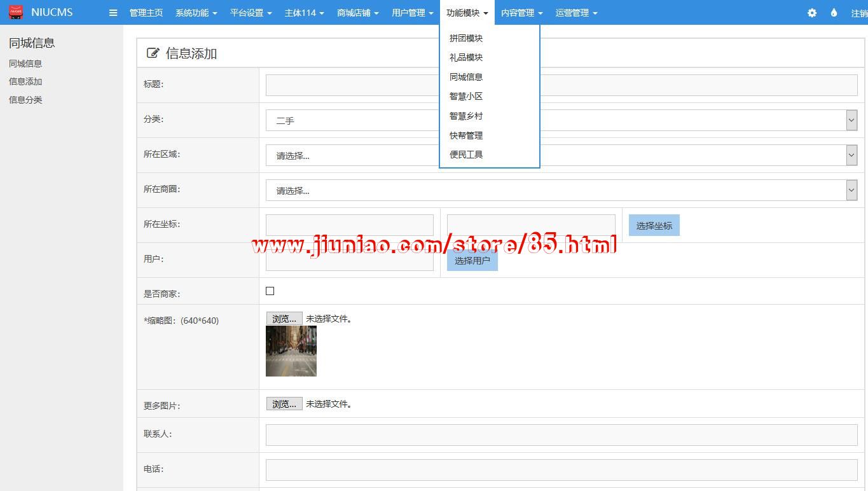Screen dimensions: 868x491
Task: Click the NIUCMS red logo icon
Action: point(16,12)
